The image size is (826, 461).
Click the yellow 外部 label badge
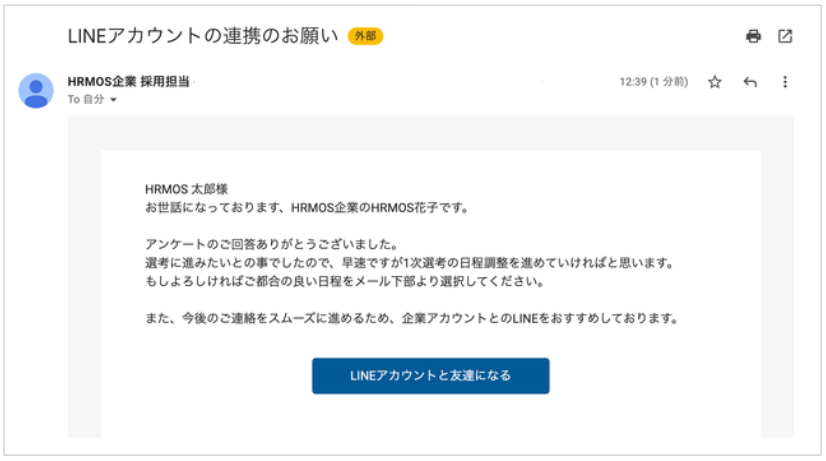click(x=365, y=36)
